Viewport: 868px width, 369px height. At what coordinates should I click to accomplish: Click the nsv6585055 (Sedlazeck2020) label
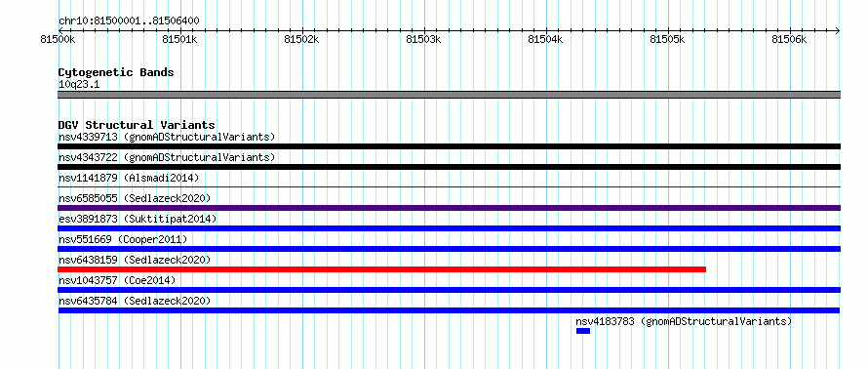pyautogui.click(x=135, y=198)
